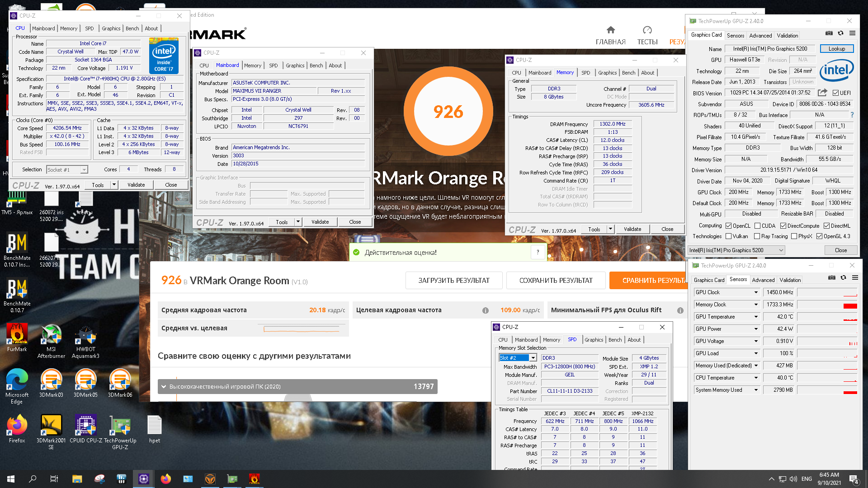The image size is (868, 488).
Task: Toggle OpenGL 4.3 checkbox in GPU-Z
Action: tap(819, 236)
